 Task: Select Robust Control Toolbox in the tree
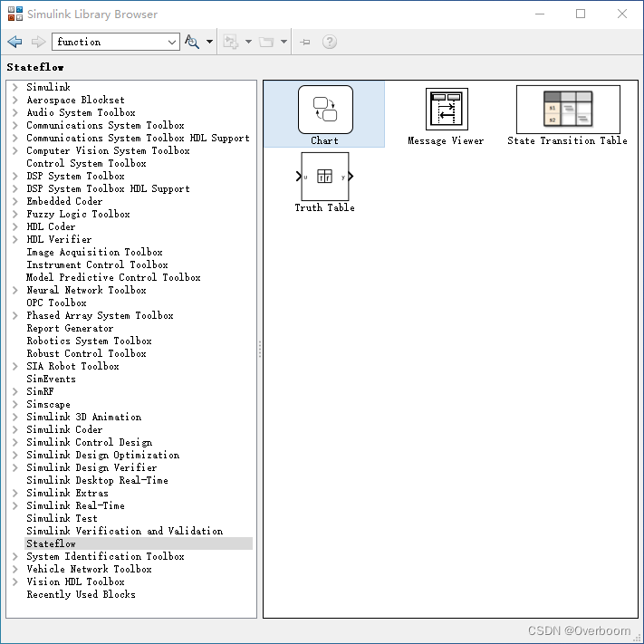pos(86,353)
